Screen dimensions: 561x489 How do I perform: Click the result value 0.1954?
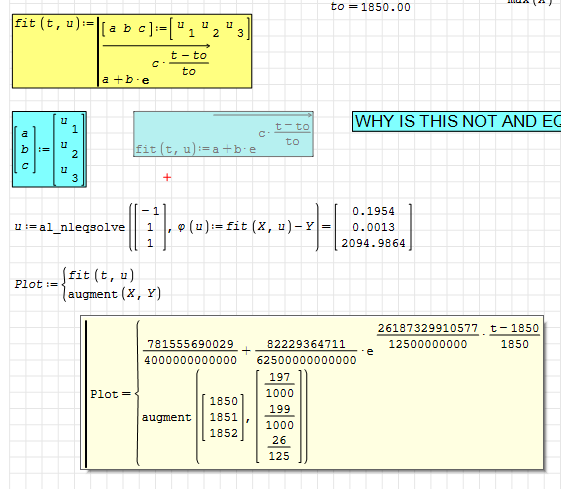tap(373, 211)
